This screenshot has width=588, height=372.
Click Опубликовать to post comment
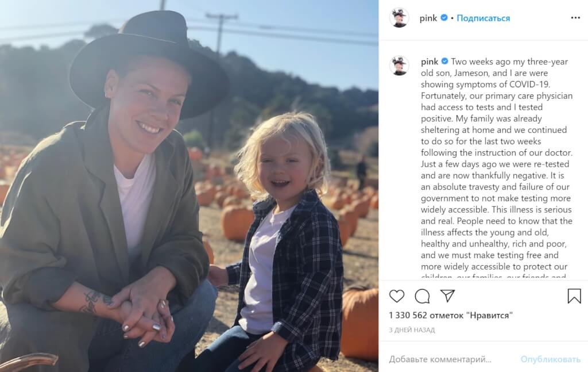[x=550, y=359]
